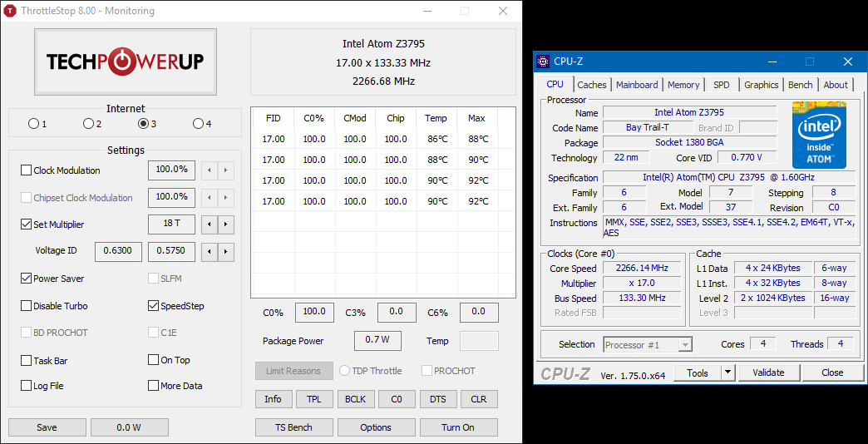Open the Info button
The width and height of the screenshot is (868, 444).
click(273, 398)
